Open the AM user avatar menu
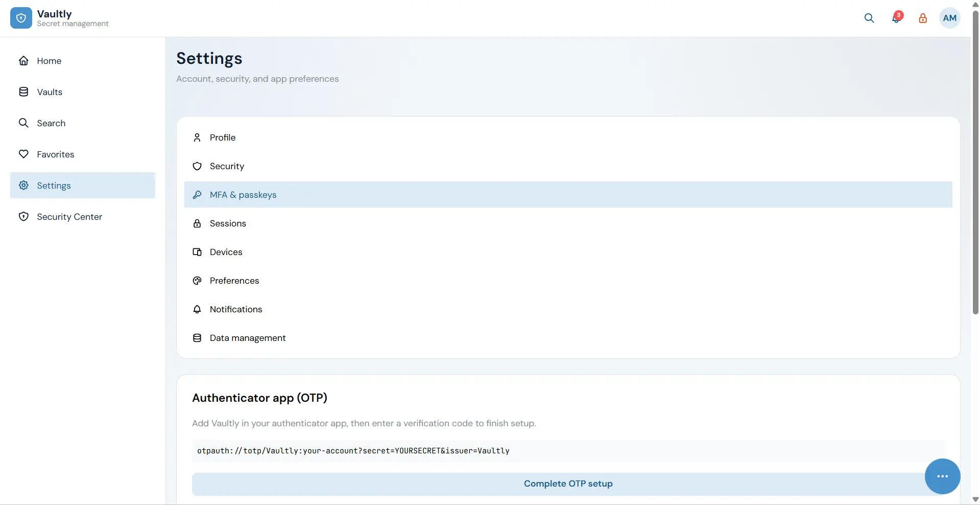This screenshot has height=505, width=980. click(x=950, y=18)
